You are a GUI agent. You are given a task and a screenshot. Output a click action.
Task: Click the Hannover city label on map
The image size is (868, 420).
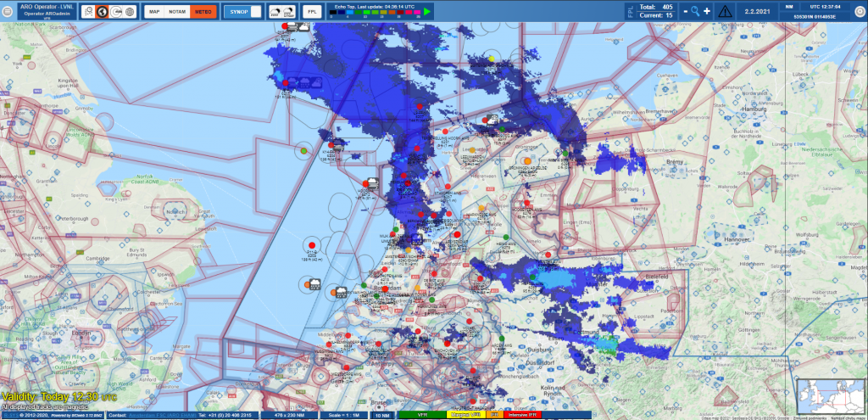[x=737, y=239]
